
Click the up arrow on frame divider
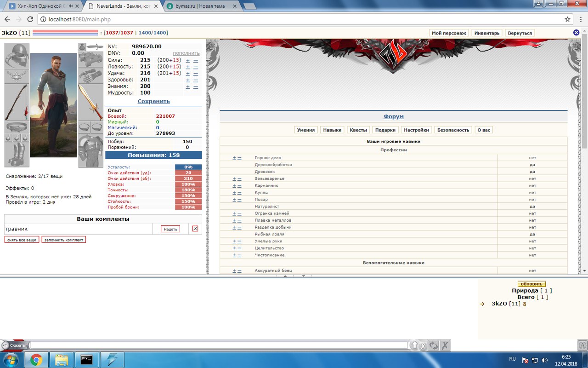click(x=285, y=276)
